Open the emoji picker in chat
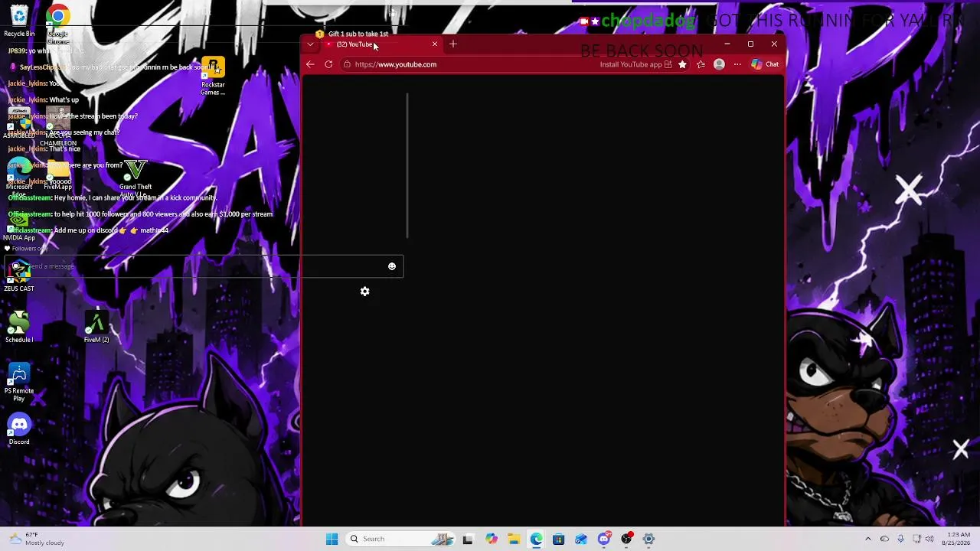Screen dimensions: 980x551 [x=392, y=266]
